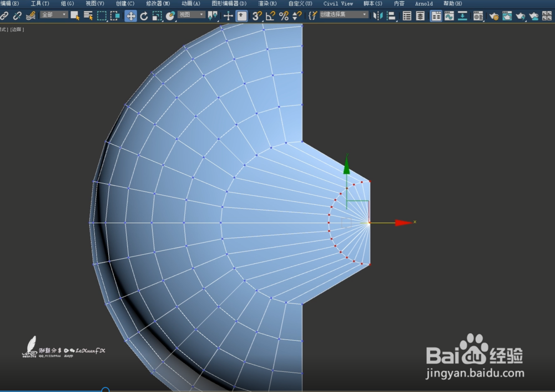Click the Mirror tool icon
Image resolution: width=555 pixels, height=392 pixels.
377,16
